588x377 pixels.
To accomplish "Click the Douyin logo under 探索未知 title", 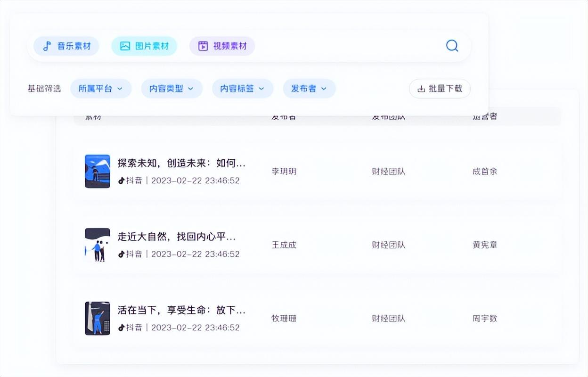I will click(x=121, y=180).
